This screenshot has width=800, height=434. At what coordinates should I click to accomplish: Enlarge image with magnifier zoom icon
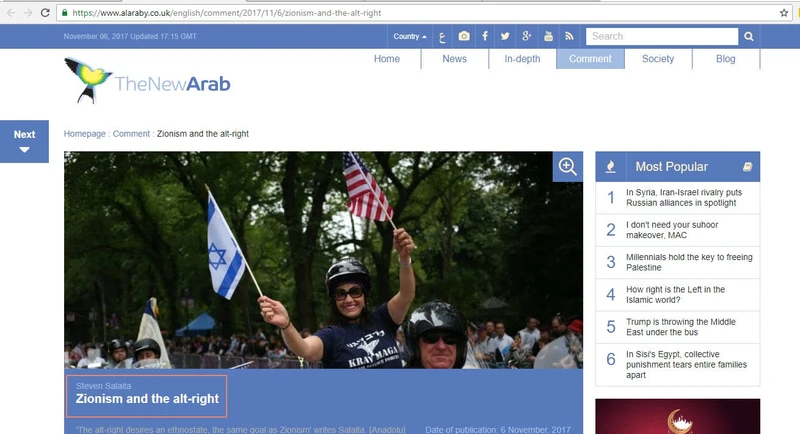point(567,167)
